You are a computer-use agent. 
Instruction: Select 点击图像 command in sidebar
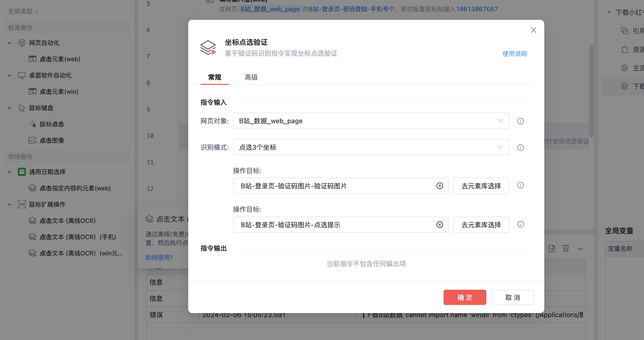pyautogui.click(x=52, y=141)
